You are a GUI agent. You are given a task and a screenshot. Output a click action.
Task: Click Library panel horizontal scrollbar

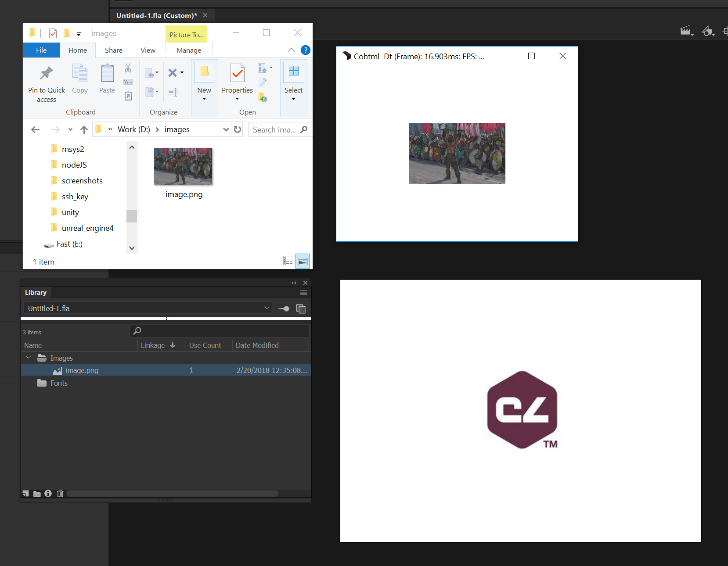173,494
